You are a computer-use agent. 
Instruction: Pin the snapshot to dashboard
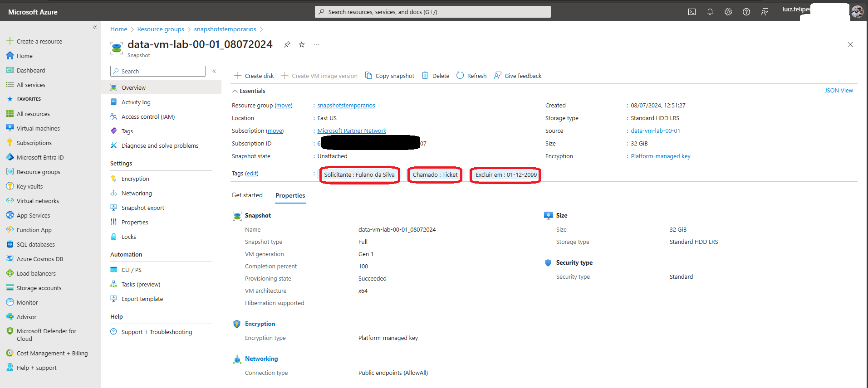click(x=287, y=44)
